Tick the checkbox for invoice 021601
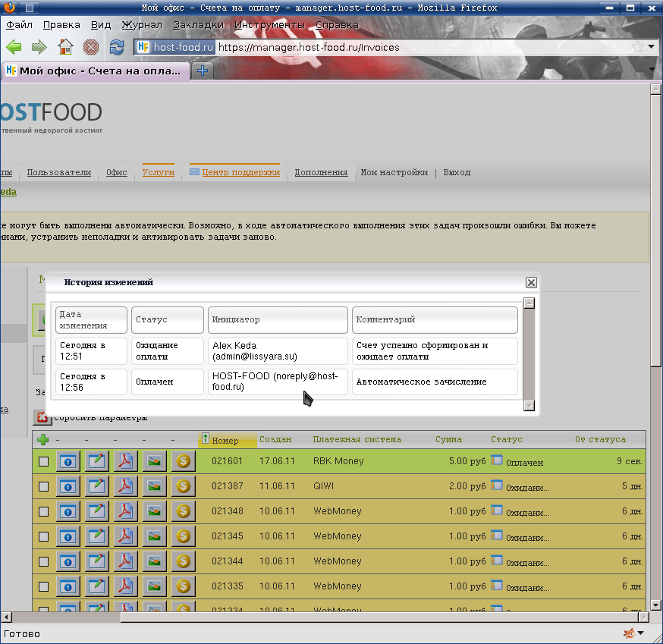The width and height of the screenshot is (663, 644). [43, 461]
